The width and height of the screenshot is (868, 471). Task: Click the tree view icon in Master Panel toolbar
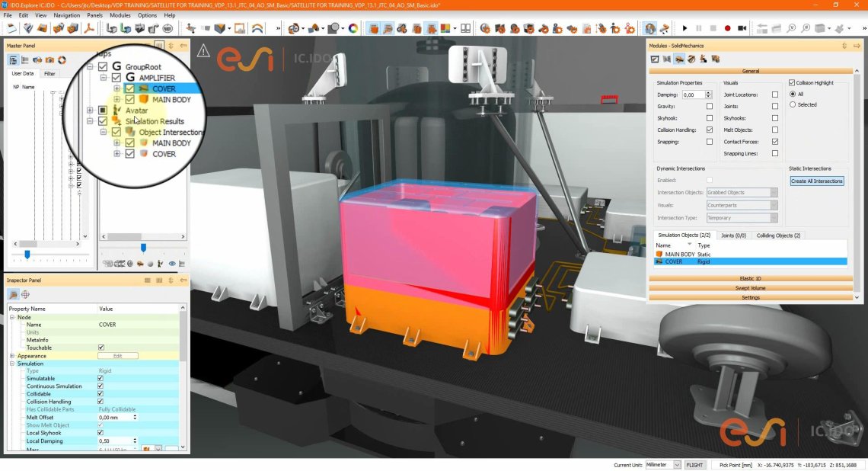13,60
